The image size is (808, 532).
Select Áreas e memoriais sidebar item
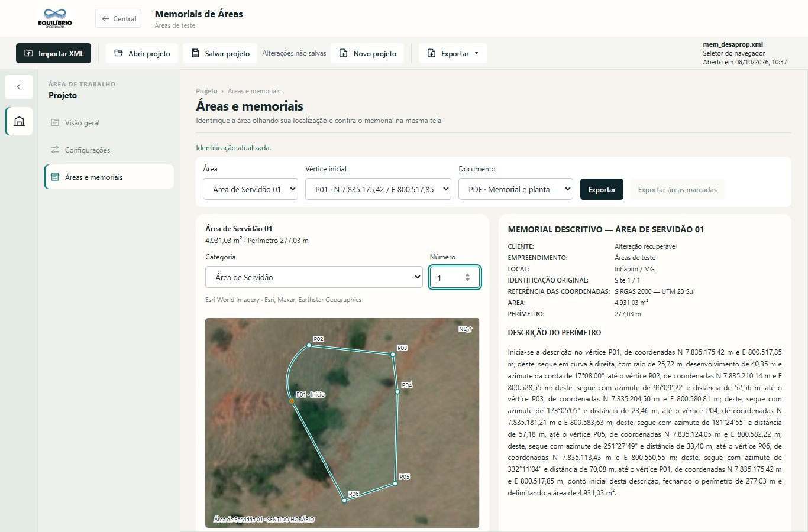(109, 177)
